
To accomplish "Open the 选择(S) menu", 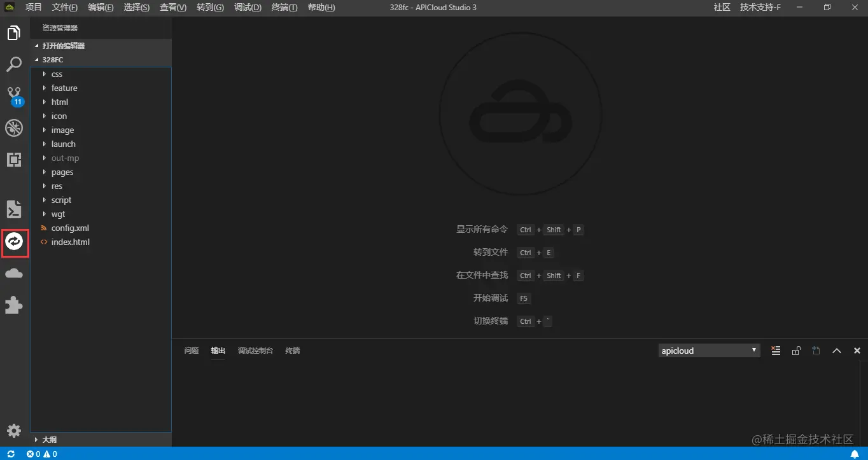I will (137, 7).
